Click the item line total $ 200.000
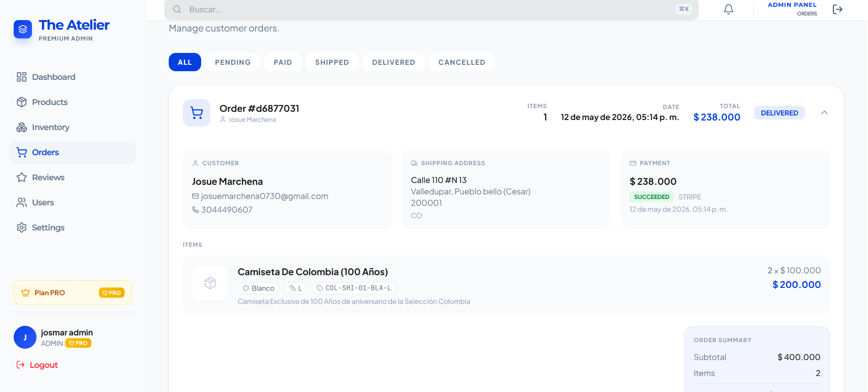This screenshot has width=868, height=392. point(796,285)
